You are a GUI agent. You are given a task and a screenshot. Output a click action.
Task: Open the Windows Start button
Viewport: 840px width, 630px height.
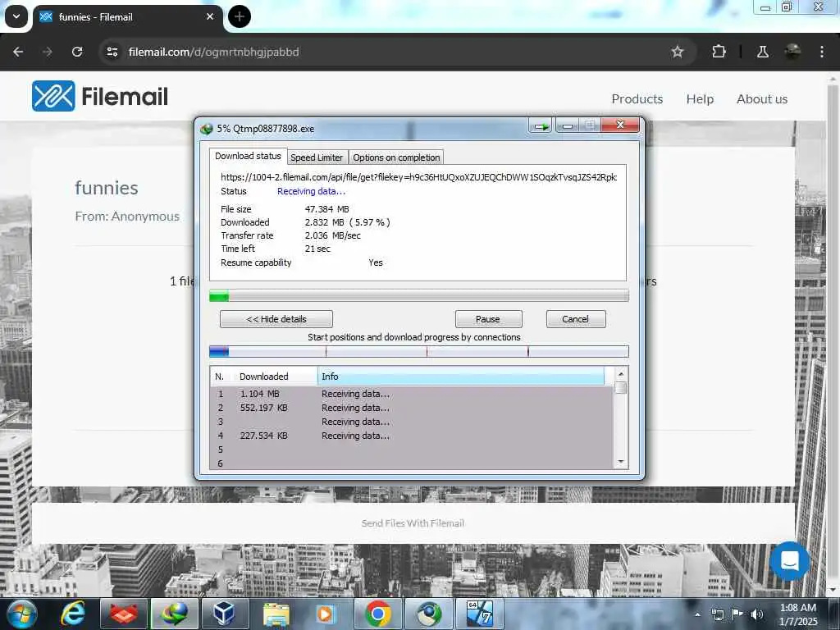coord(22,614)
